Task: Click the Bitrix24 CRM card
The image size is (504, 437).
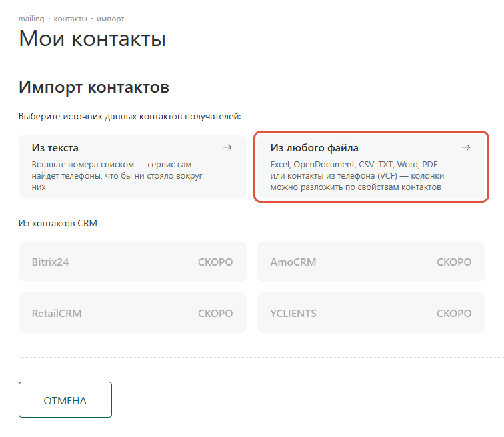Action: pyautogui.click(x=133, y=262)
